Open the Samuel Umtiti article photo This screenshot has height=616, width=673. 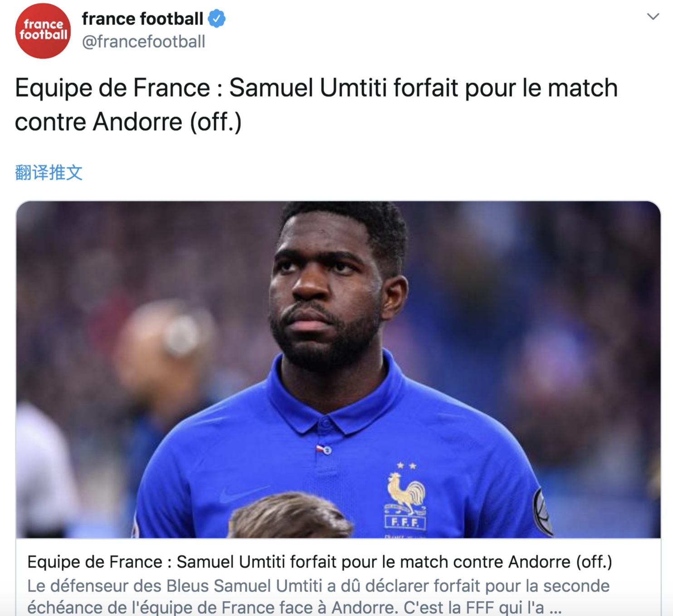coord(338,370)
